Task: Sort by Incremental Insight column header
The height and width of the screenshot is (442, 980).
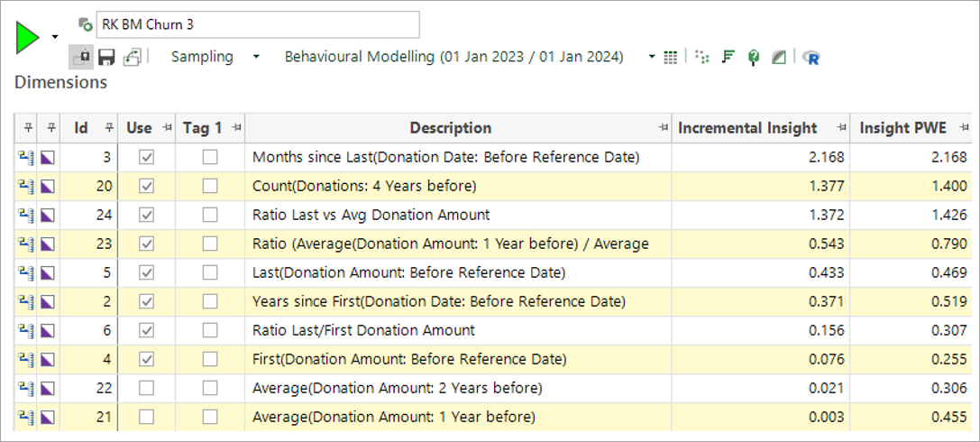Action: coord(747,128)
